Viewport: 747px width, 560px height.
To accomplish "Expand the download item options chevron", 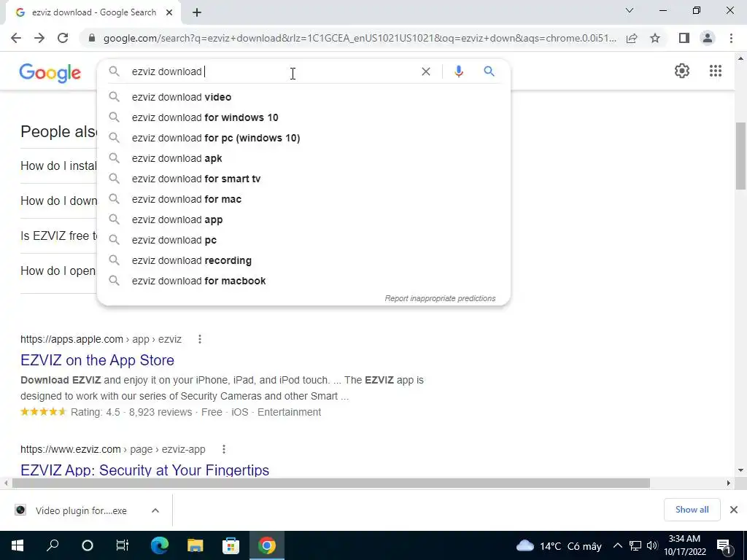I will coord(155,510).
